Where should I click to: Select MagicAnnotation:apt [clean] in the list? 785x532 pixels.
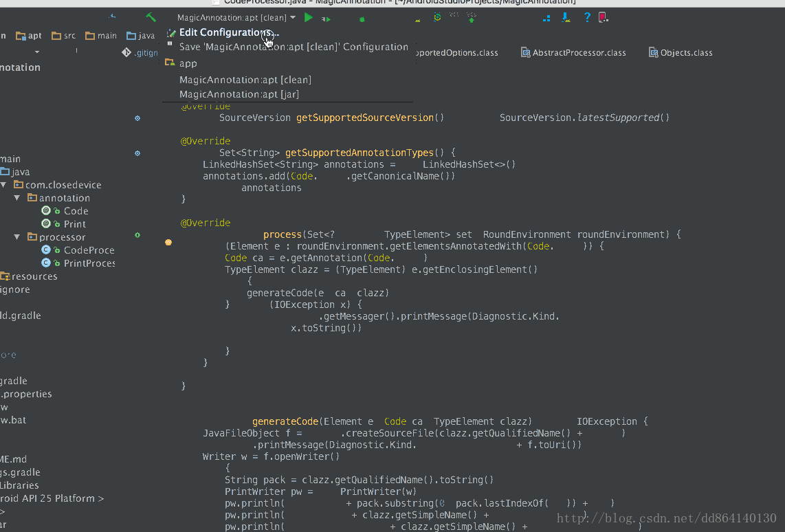pyautogui.click(x=245, y=80)
